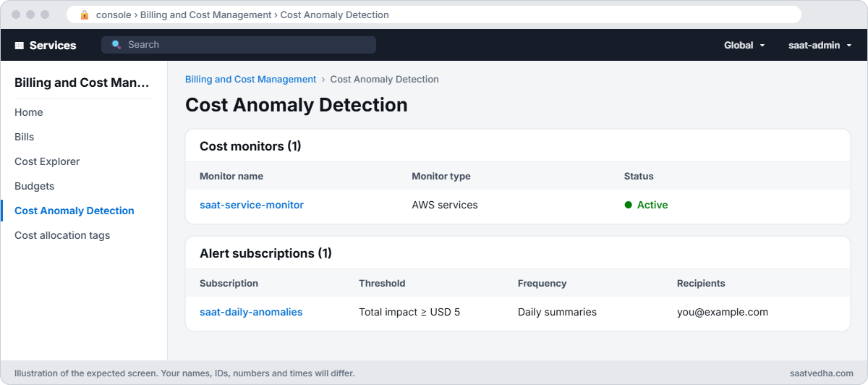Click the Status column header
Image resolution: width=868 pixels, height=385 pixels.
[639, 176]
